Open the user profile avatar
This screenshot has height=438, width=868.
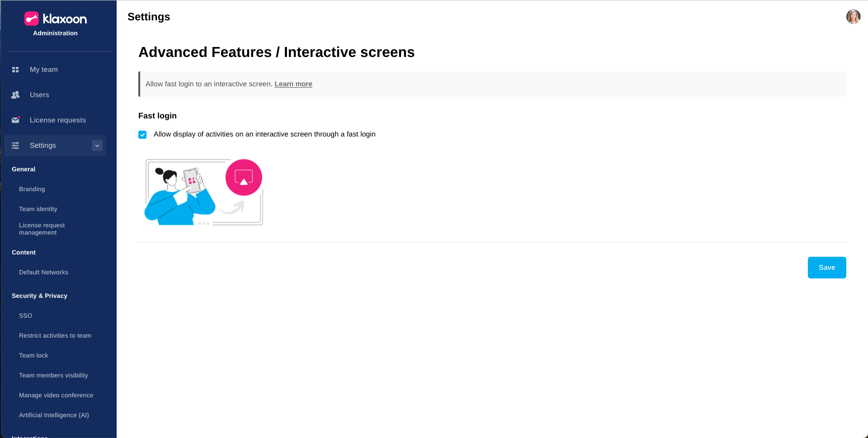[x=853, y=17]
